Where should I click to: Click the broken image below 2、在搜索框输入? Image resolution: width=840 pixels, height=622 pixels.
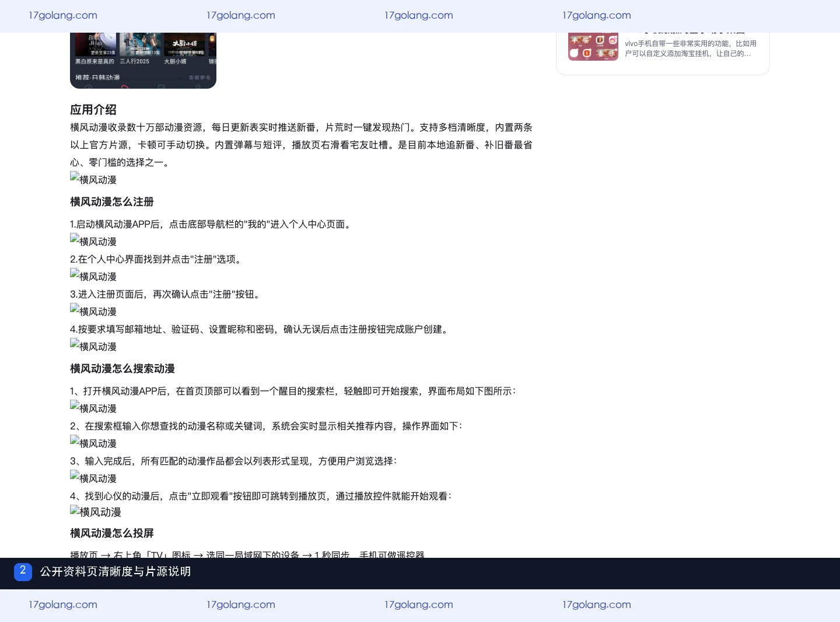click(93, 442)
